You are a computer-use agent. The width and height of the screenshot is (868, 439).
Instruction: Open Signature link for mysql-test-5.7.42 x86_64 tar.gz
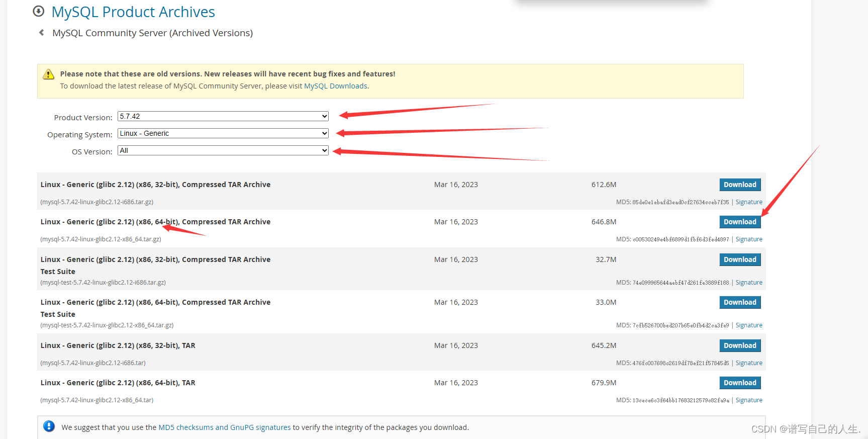pyautogui.click(x=749, y=325)
